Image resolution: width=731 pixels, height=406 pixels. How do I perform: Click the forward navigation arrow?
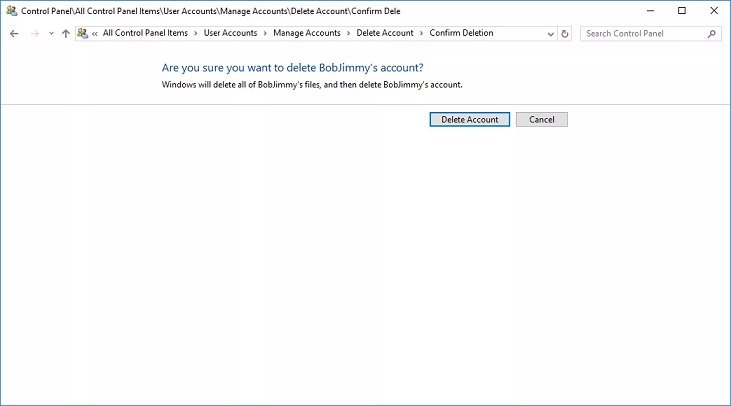(34, 34)
